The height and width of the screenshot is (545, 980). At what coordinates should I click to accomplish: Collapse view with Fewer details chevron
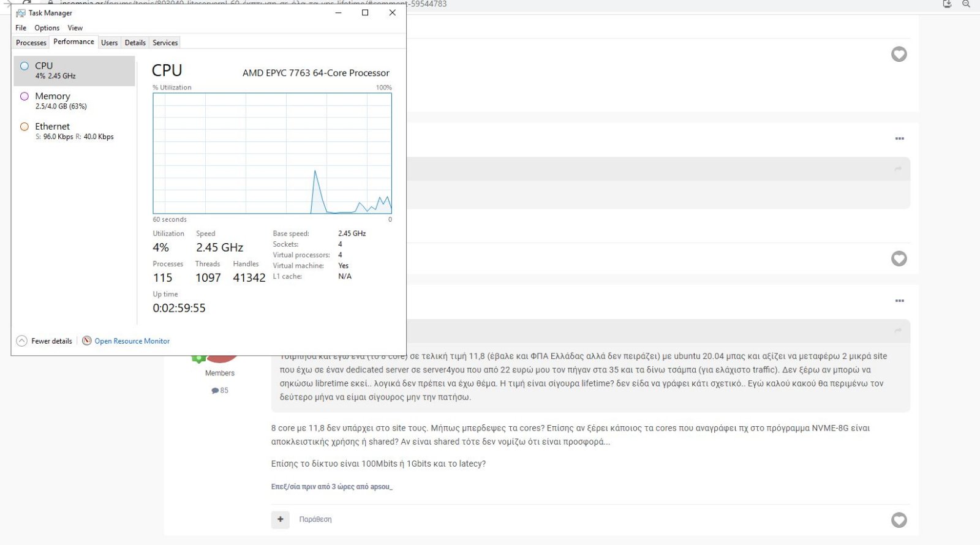coord(21,341)
